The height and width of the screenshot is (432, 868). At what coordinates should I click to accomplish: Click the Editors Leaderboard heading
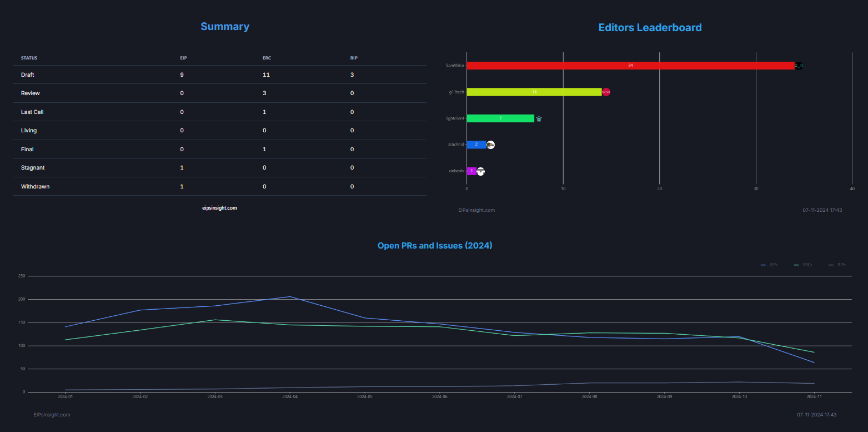pos(650,27)
